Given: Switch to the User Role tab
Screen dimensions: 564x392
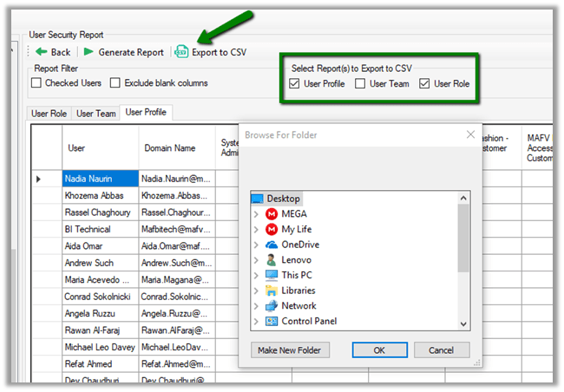Looking at the screenshot, I should 51,114.
